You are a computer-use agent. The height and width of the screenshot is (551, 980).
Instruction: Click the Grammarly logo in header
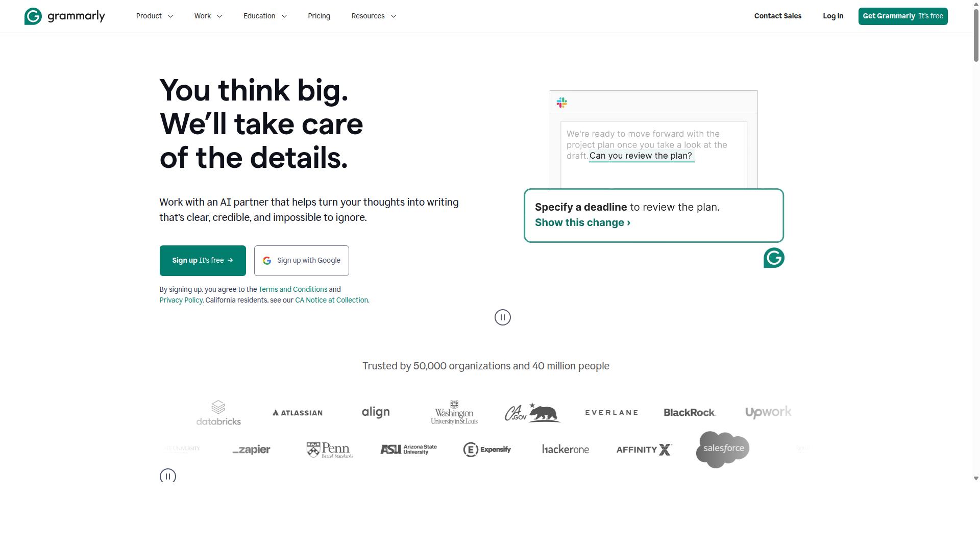[65, 16]
